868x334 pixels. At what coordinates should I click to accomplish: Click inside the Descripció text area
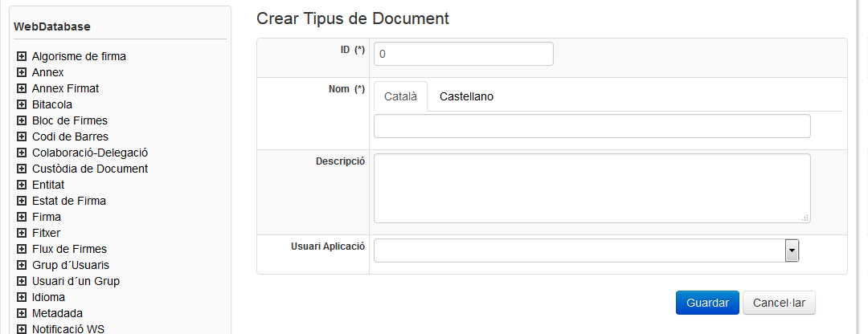tap(592, 188)
